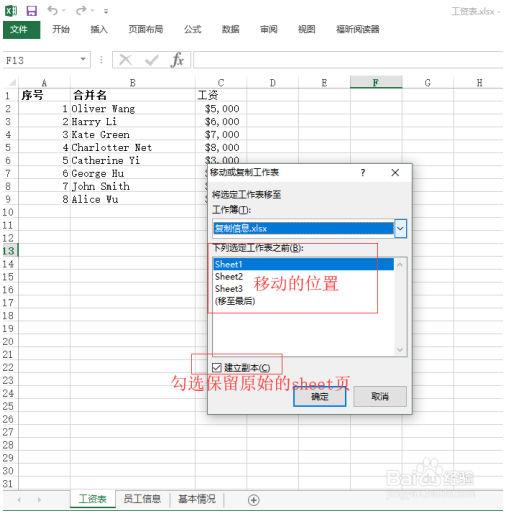Click the confirm checkmark in formula bar
Viewport: 506px width, 514px height.
152,60
